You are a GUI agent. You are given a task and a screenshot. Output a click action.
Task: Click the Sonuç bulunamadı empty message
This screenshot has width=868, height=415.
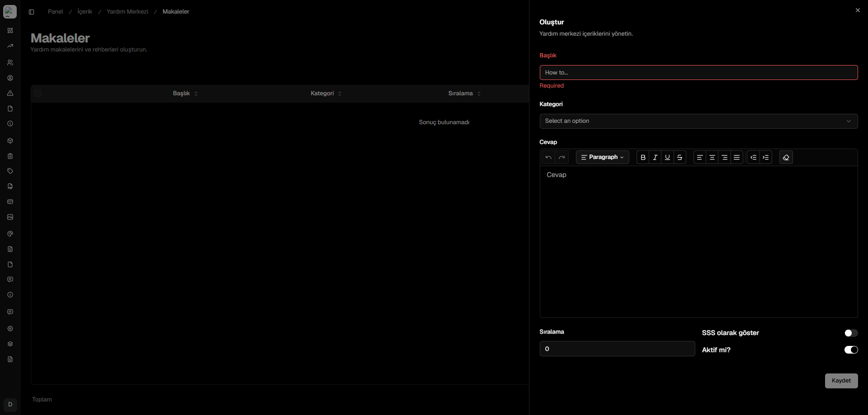(444, 122)
